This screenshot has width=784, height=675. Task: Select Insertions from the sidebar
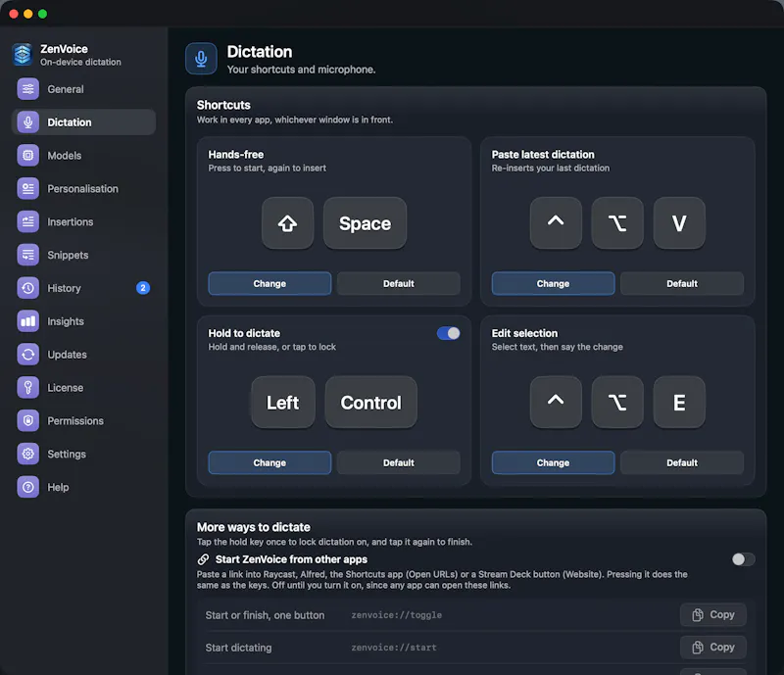(83, 221)
